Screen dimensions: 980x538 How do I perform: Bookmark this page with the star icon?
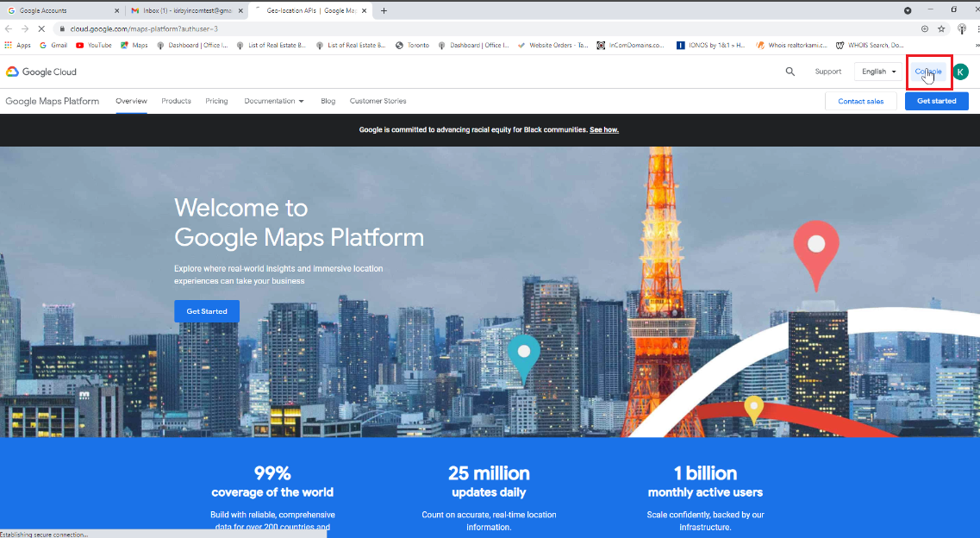tap(941, 28)
